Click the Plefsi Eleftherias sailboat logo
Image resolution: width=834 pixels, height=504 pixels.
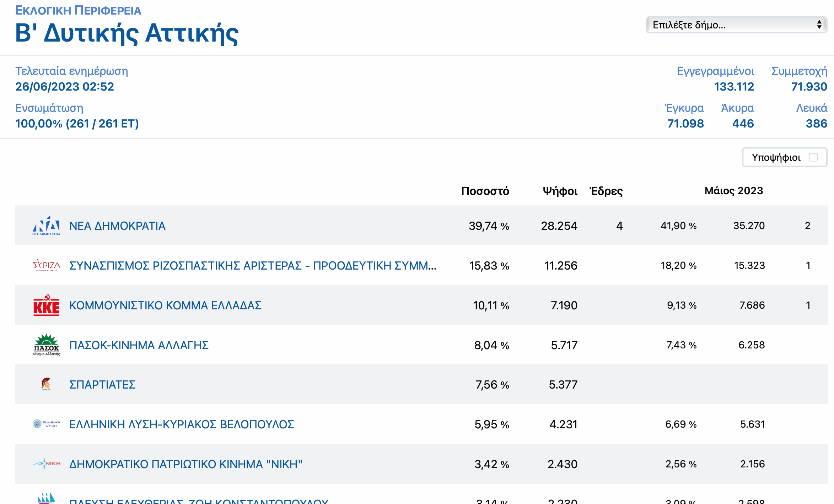pyautogui.click(x=46, y=498)
